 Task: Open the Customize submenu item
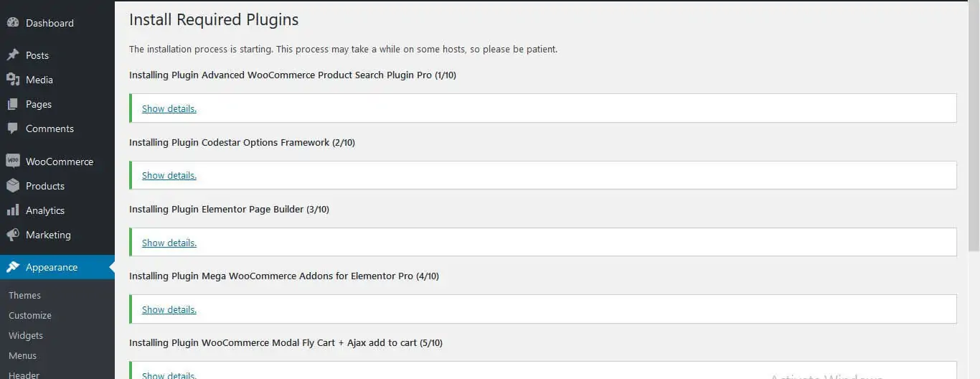30,315
